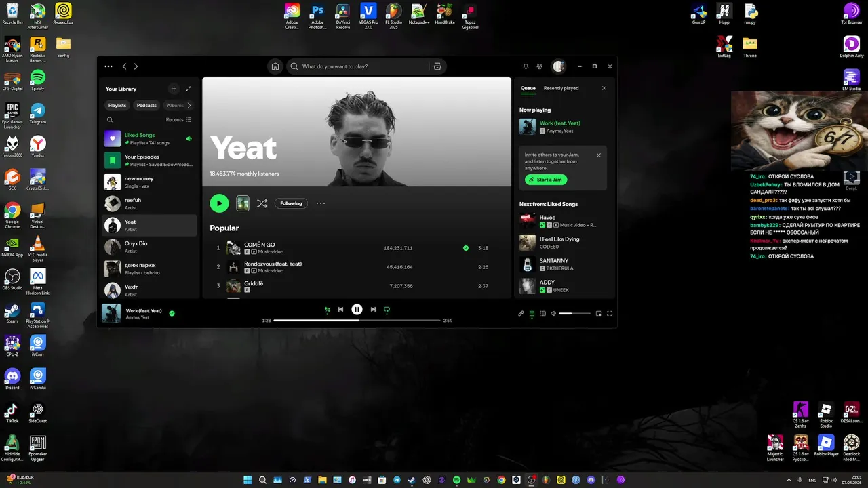The width and height of the screenshot is (868, 488).
Task: Search within Your Library
Action: [110, 120]
